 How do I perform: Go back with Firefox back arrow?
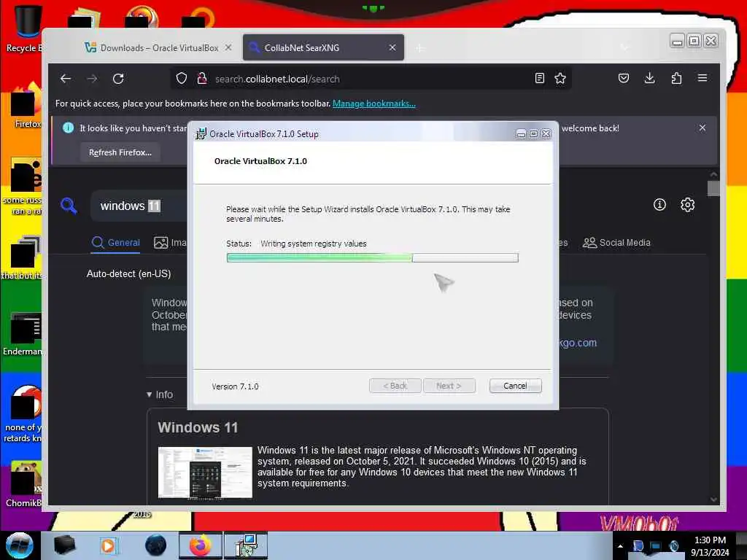click(66, 79)
